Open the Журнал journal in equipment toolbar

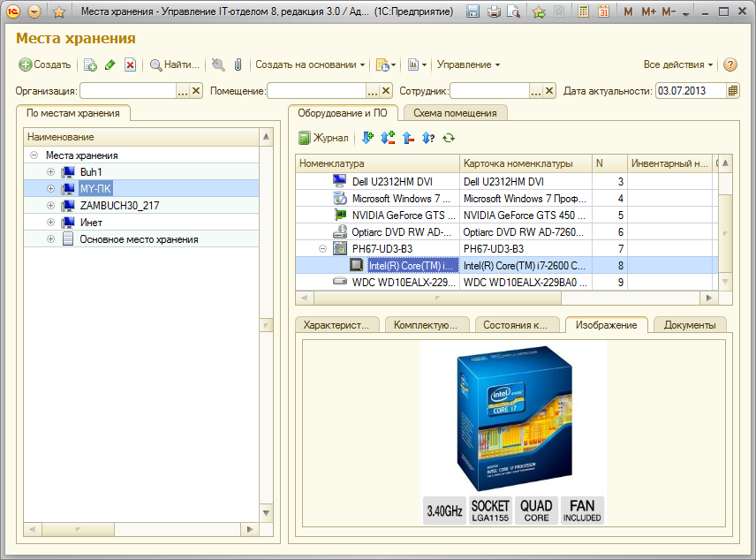click(323, 138)
